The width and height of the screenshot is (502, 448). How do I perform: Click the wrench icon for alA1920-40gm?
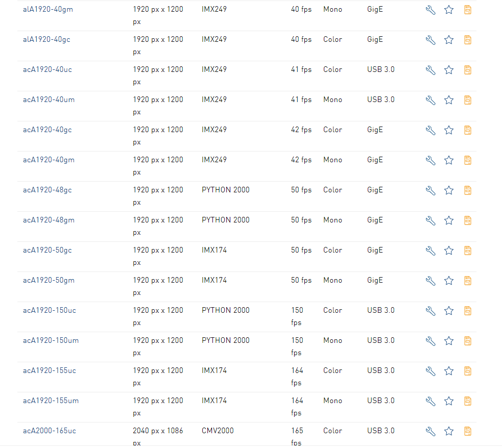pos(431,10)
